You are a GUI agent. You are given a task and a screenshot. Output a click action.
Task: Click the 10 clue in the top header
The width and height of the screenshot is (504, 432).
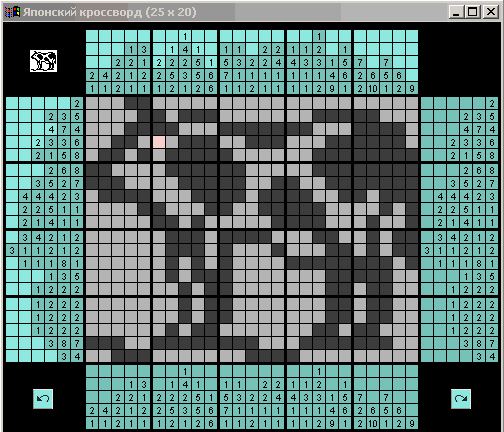click(373, 88)
